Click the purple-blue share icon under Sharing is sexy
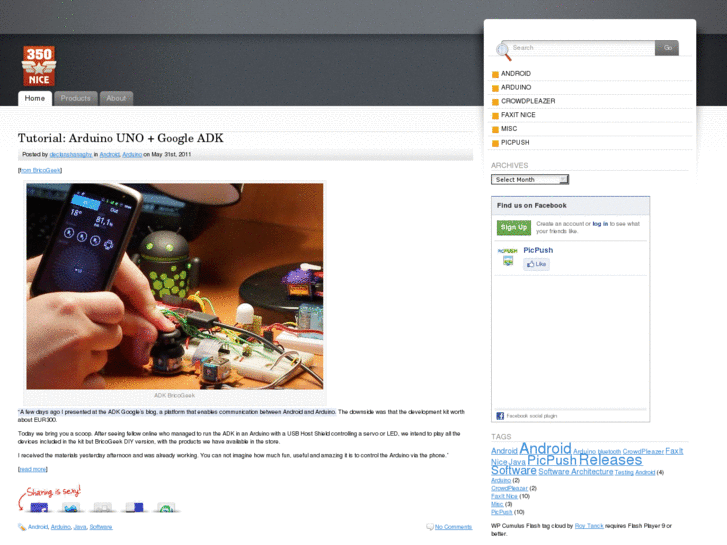This screenshot has width=727, height=545. point(39,507)
